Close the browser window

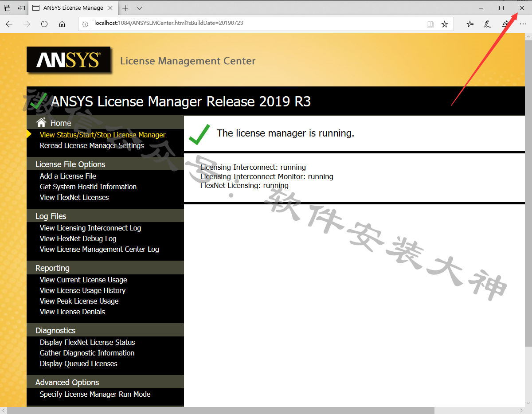click(x=522, y=8)
